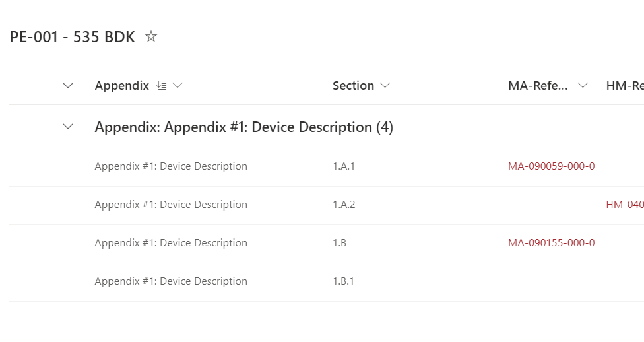Click the PE-001 - 535 BDK list title
This screenshot has height=342, width=644.
(72, 37)
